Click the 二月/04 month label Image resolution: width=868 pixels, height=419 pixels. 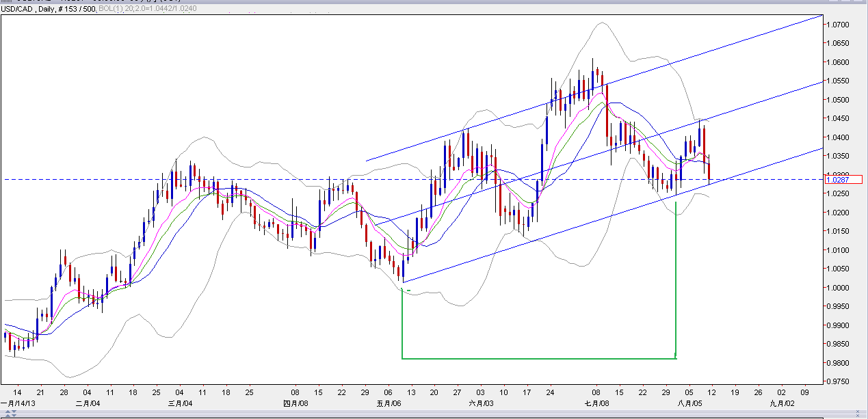(88, 403)
